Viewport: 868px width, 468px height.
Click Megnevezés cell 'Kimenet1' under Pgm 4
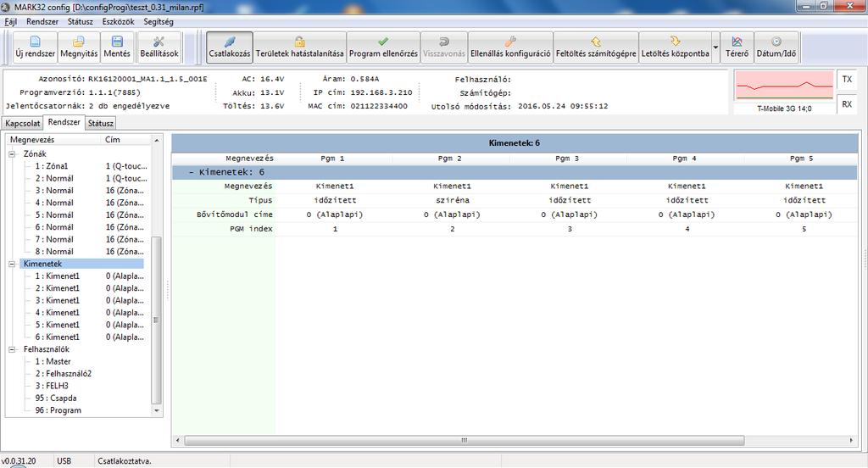[687, 186]
